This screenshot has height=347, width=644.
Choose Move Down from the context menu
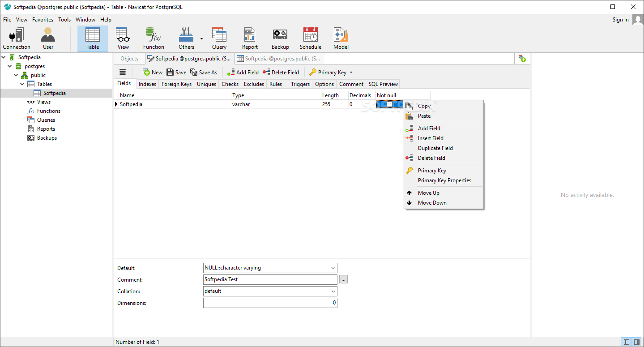coord(444,203)
